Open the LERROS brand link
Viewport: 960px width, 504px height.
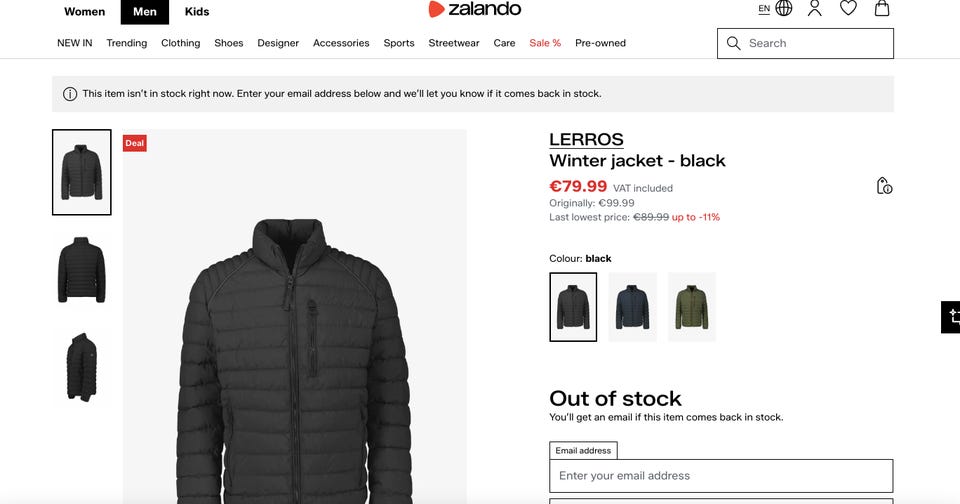coord(586,140)
